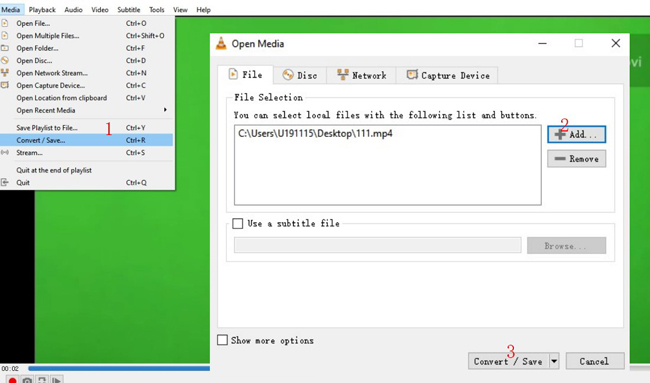Toggle Quit at the end of playlist

(x=86, y=170)
